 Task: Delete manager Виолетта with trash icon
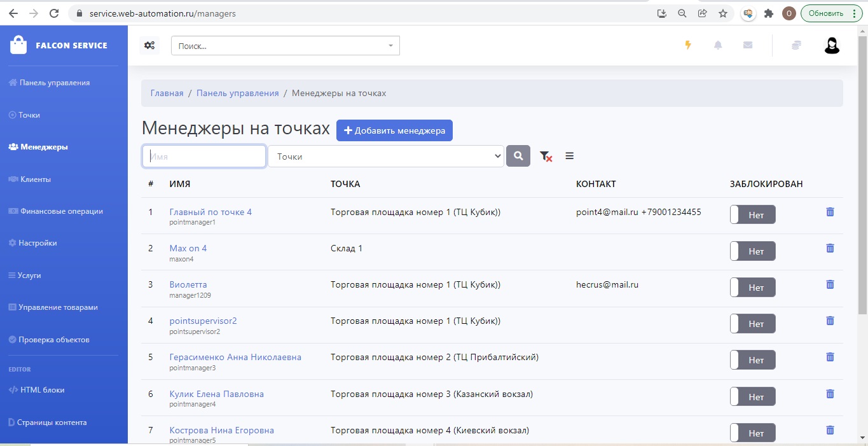click(830, 284)
